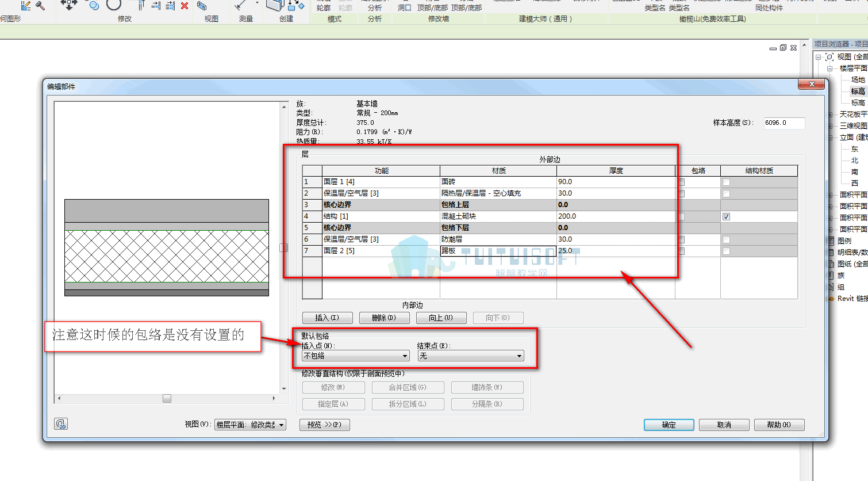The height and width of the screenshot is (481, 868).
Task: Click the 插入(I) button
Action: (327, 318)
